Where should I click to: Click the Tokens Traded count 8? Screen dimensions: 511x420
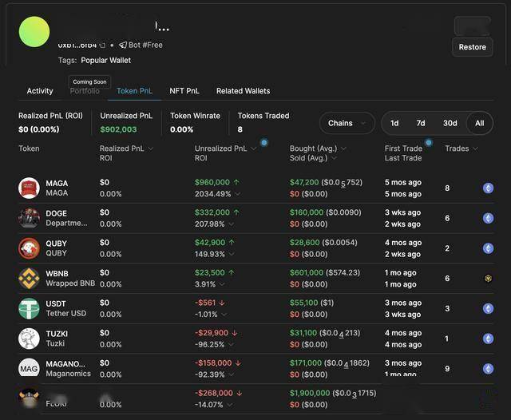click(x=240, y=129)
